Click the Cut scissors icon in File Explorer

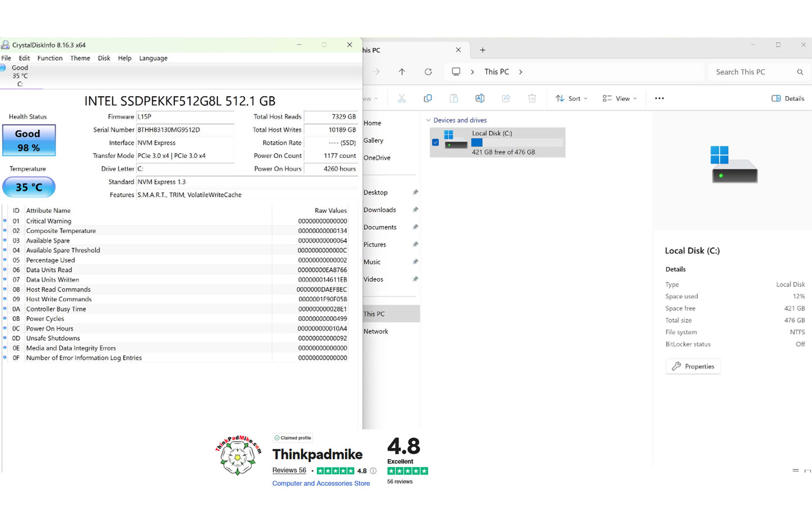(x=402, y=98)
